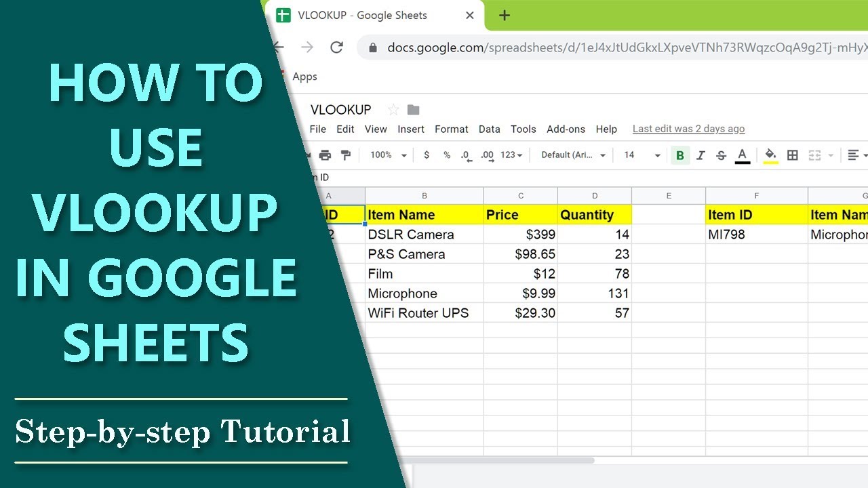
Task: Star the VLOOKUP document
Action: [x=393, y=110]
